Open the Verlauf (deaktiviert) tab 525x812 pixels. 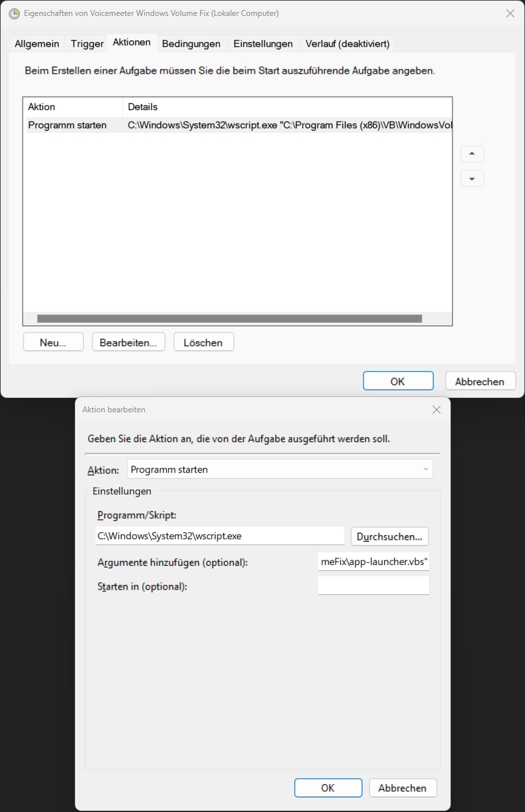(347, 44)
